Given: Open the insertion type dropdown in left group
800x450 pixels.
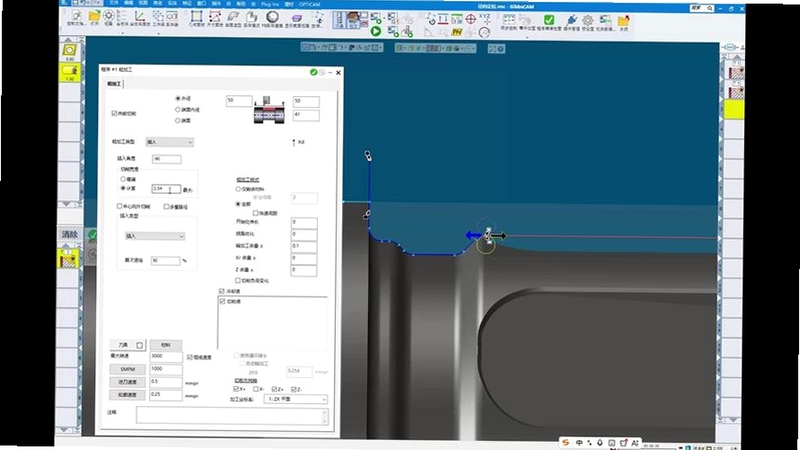Looking at the screenshot, I should pos(155,236).
